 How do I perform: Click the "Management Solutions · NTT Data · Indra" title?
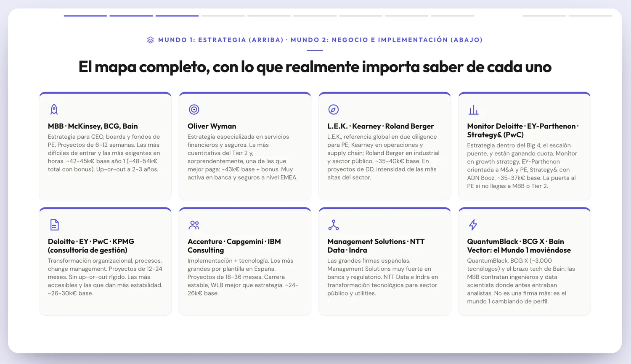[376, 246]
